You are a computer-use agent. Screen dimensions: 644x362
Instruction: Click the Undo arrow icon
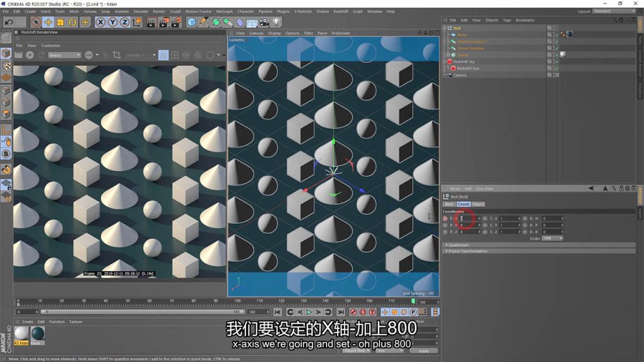9,22
